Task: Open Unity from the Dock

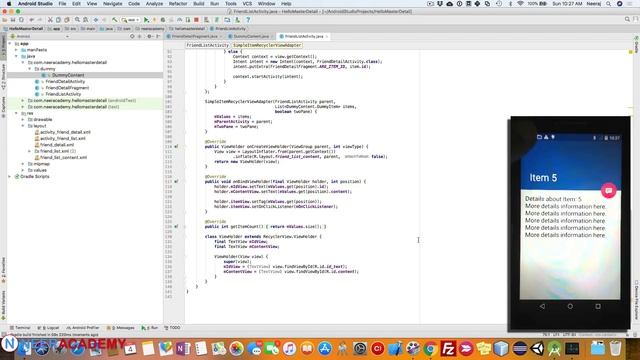Action: point(537,349)
